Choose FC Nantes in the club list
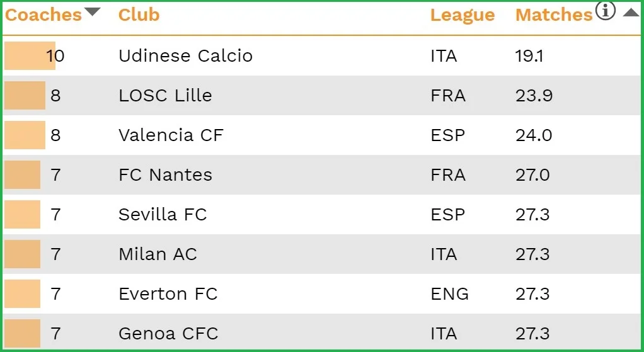The image size is (644, 352). click(165, 175)
